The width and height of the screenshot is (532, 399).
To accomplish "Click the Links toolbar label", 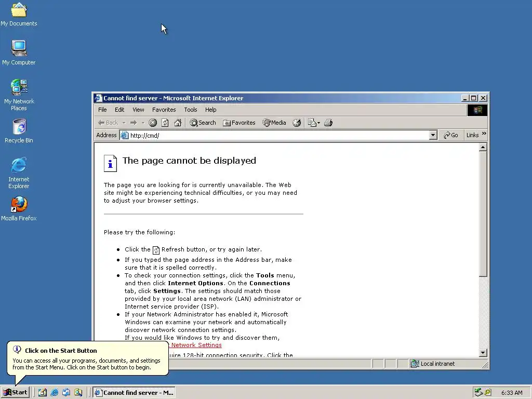I will [472, 135].
